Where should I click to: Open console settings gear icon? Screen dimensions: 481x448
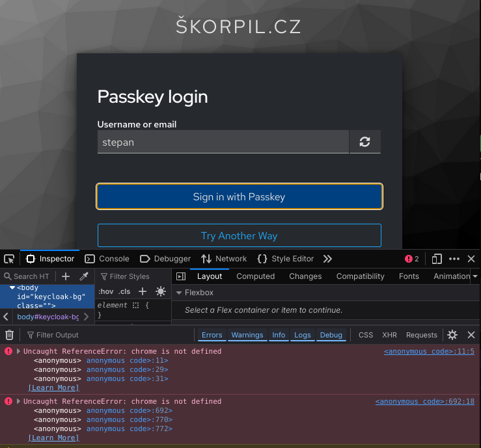452,335
